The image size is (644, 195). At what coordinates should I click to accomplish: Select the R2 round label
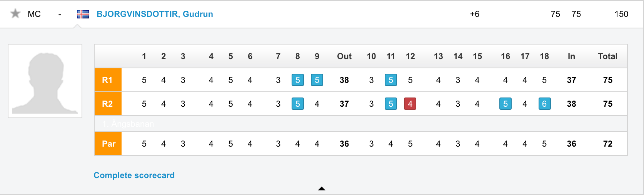[x=108, y=104]
